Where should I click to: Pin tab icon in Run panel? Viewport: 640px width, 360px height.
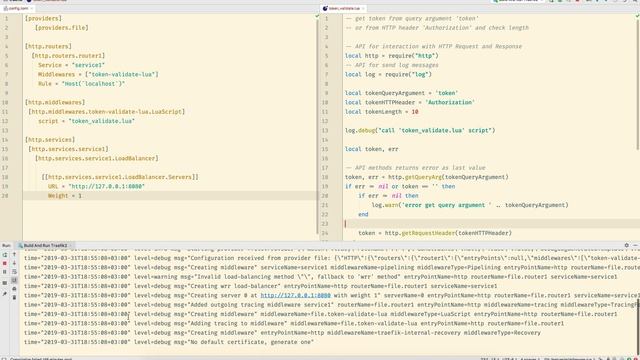click(5, 294)
